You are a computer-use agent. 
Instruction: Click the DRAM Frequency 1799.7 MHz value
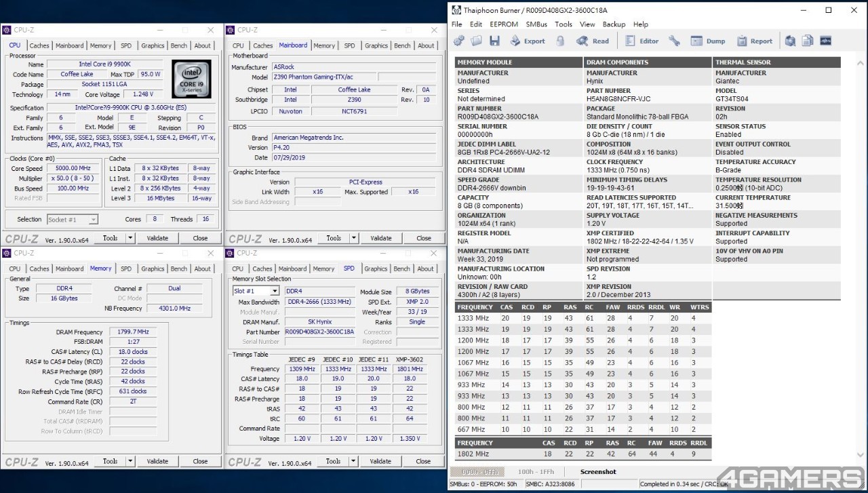pos(133,332)
